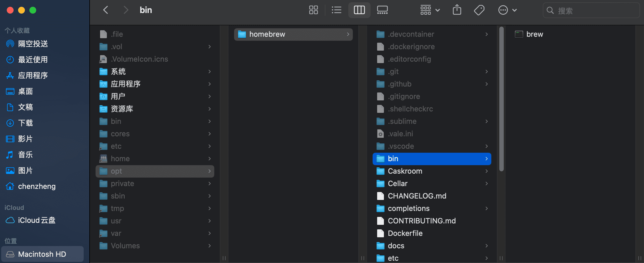The image size is (644, 263).
Task: Expand the .vscode folder chevron
Action: [487, 146]
